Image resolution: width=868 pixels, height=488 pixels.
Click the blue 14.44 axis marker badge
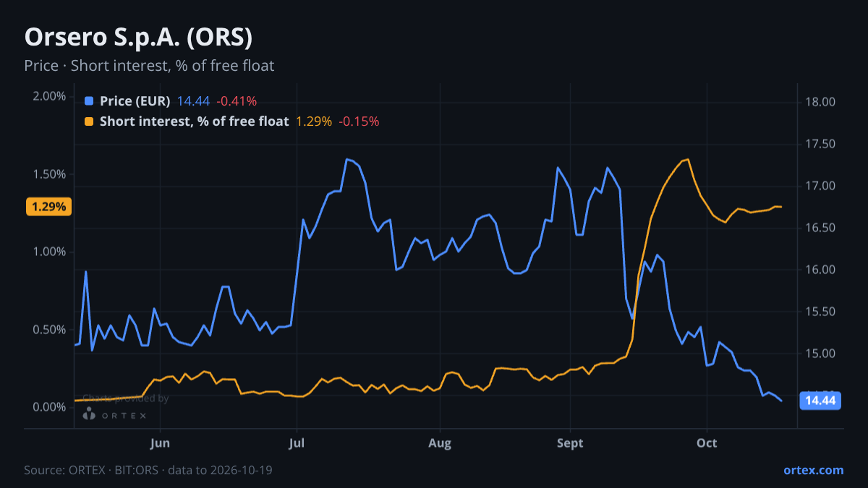(820, 401)
